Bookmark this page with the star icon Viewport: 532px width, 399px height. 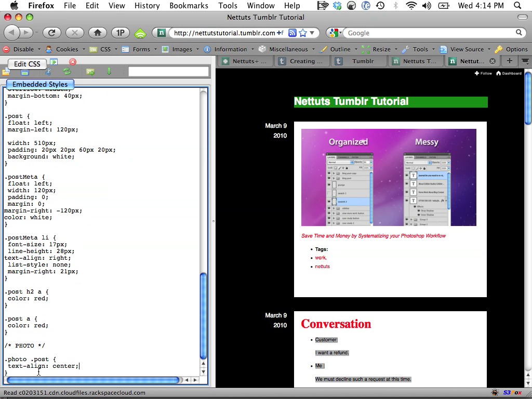click(x=303, y=33)
